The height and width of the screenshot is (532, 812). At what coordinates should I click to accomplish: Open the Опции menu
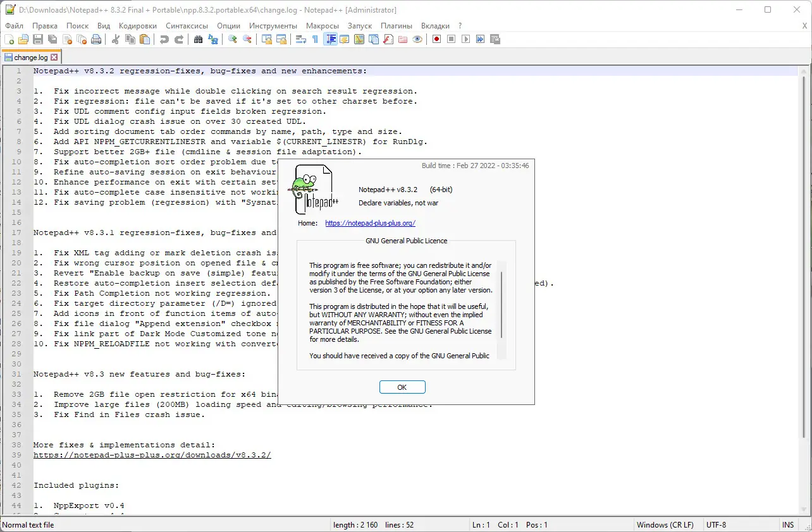click(x=228, y=26)
